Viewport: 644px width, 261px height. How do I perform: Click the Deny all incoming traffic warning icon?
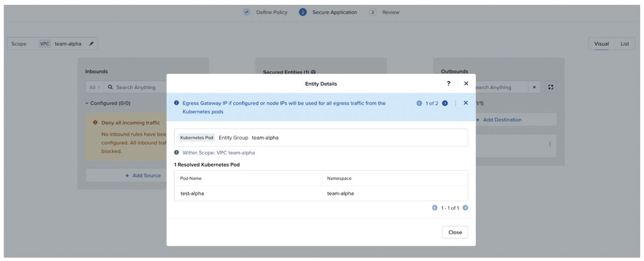[95, 123]
